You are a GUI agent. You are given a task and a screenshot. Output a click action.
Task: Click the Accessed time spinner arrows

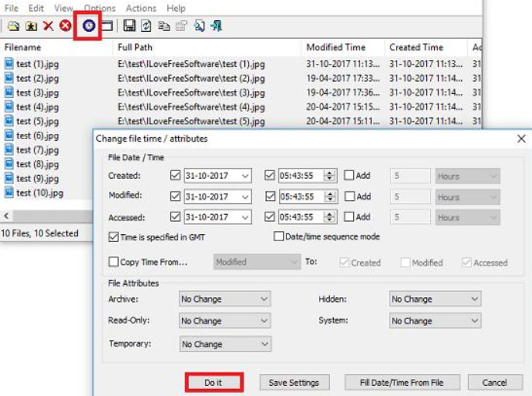pyautogui.click(x=330, y=217)
